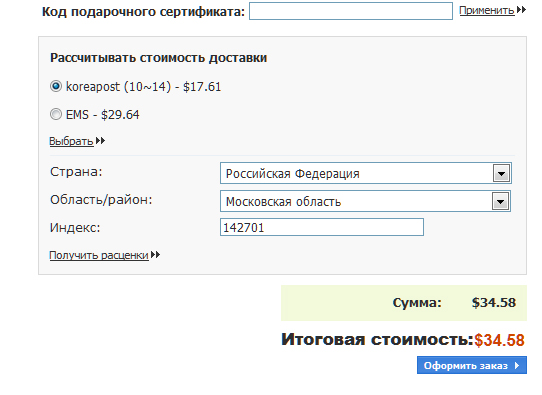542x395 pixels.
Task: Click the red Итоговая стоимость $34.58 total
Action: (499, 340)
